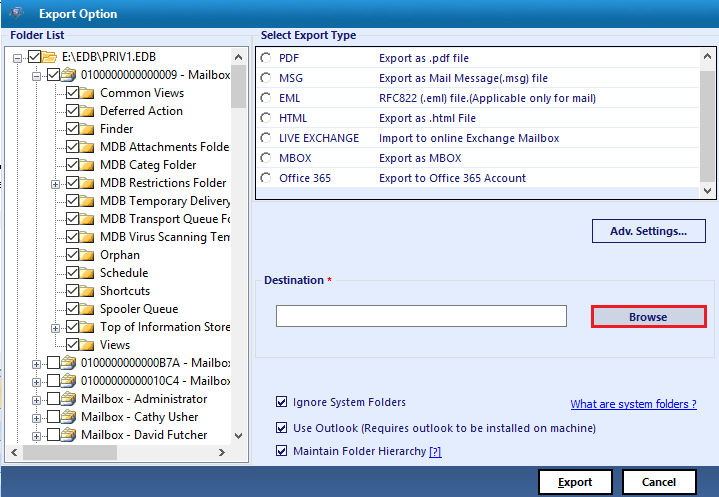This screenshot has height=497, width=719.
Task: Expand the 0100000000000B7A mailbox node
Action: [36, 364]
